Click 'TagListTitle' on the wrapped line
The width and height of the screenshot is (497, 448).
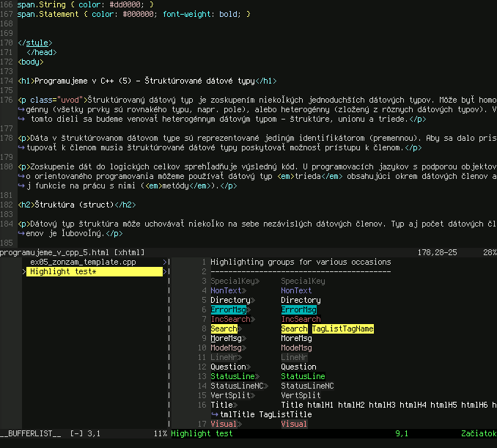285,414
